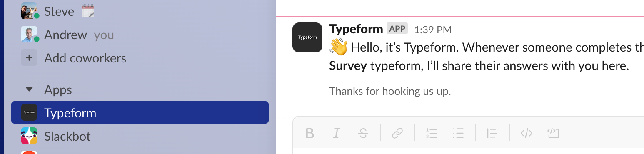Click the Apps section header label

pyautogui.click(x=58, y=90)
